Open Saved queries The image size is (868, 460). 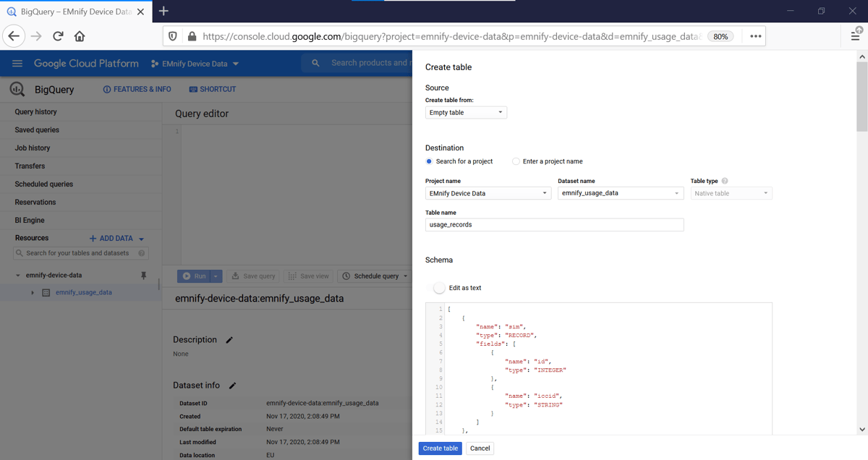(80, 130)
